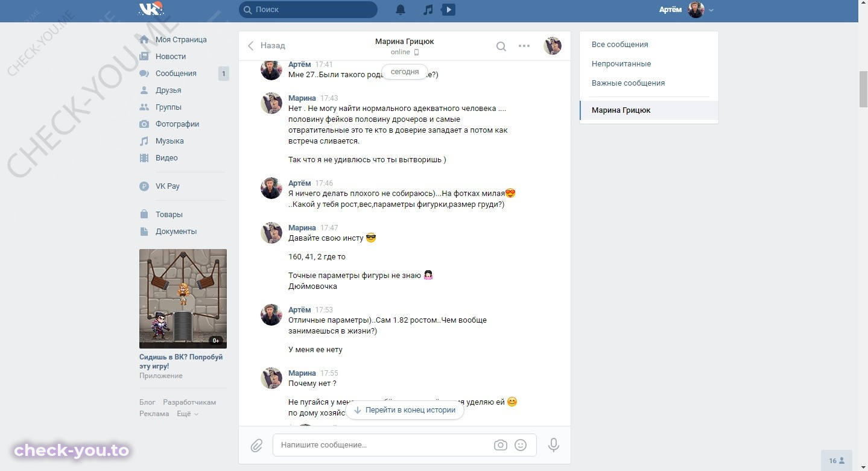Image resolution: width=868 pixels, height=471 pixels.
Task: Click the unread counter badge on Сообщения
Action: pyautogui.click(x=223, y=74)
